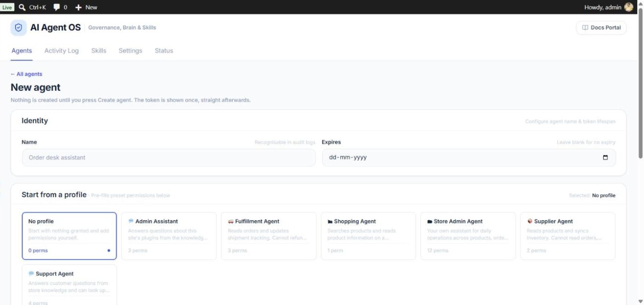Click the '12 perms' count text
Screen dimensions: 644x305
pos(438,250)
